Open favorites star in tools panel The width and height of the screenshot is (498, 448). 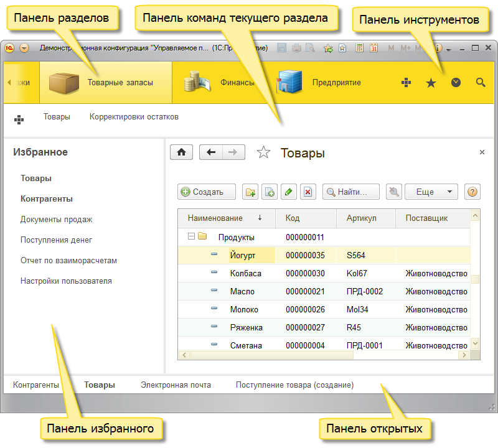pos(431,83)
